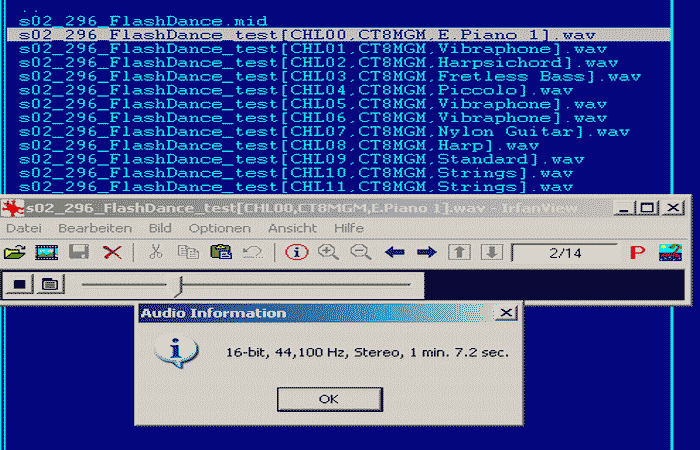700x450 pixels.
Task: Open the Ansicht menu
Action: (292, 228)
